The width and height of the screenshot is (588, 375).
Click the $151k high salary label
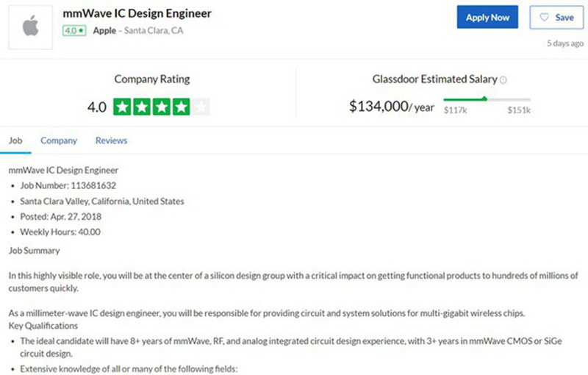pyautogui.click(x=519, y=110)
